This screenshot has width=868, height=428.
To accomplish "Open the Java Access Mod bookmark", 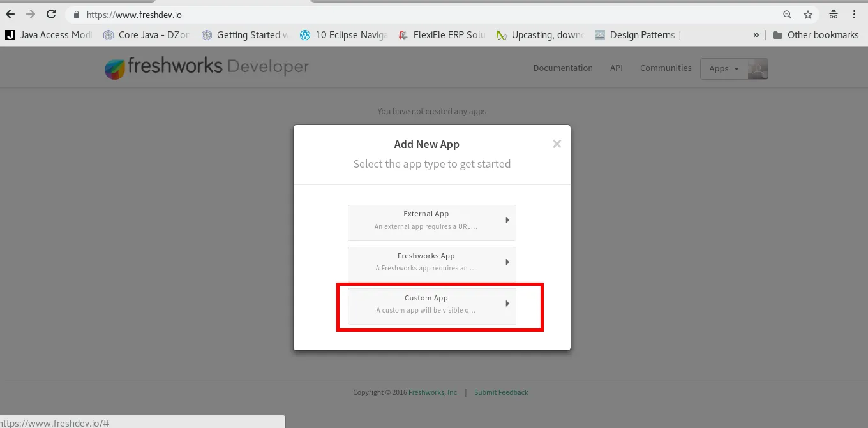I will click(49, 35).
